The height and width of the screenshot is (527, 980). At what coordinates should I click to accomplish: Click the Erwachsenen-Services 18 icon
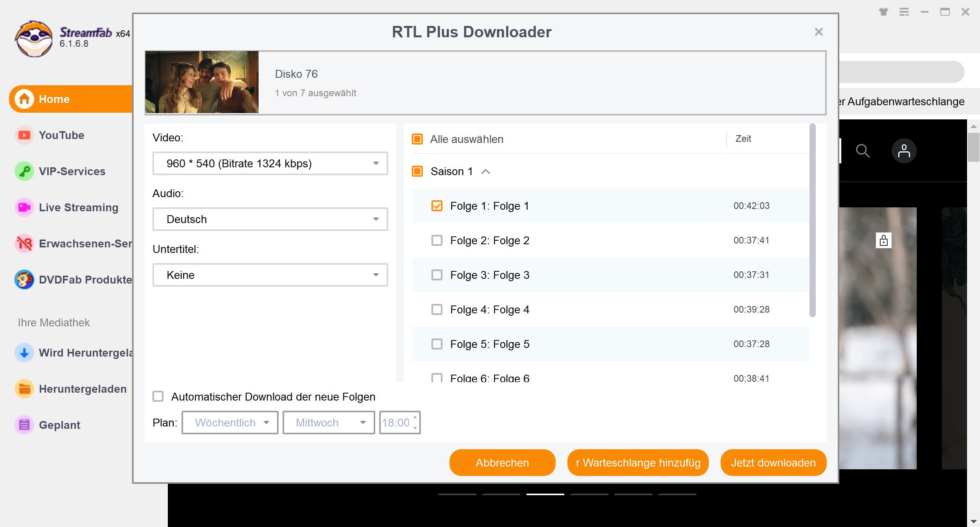coord(24,243)
